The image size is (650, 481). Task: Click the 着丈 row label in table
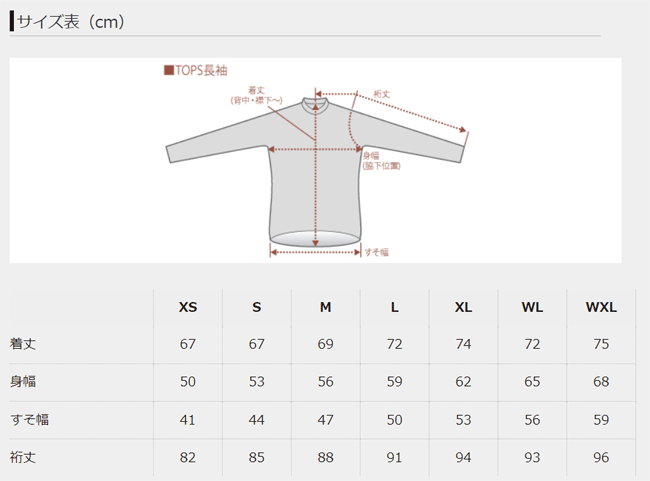click(x=23, y=344)
